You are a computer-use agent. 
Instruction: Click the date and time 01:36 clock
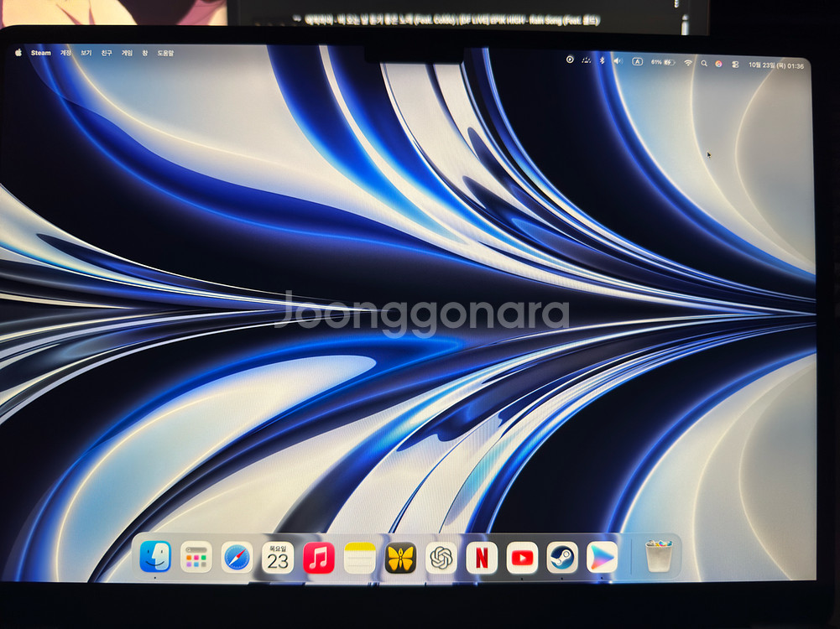[778, 65]
